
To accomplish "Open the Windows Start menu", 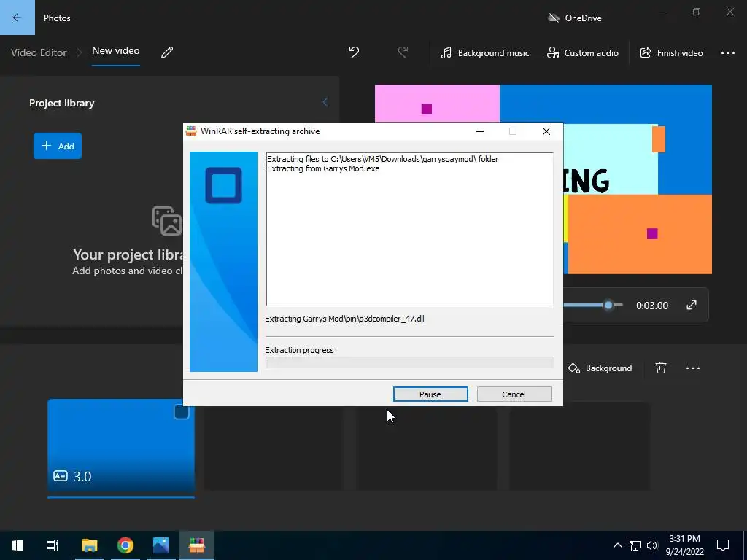I will (x=18, y=545).
